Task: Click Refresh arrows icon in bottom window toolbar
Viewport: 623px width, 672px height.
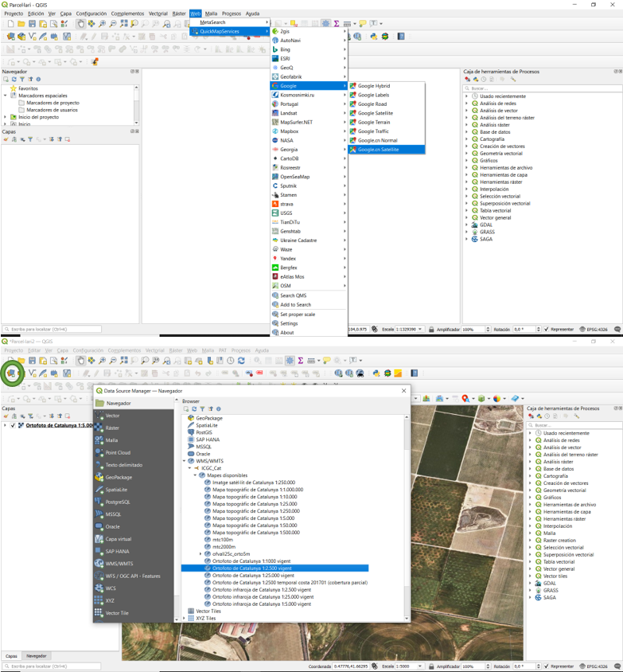Action: pyautogui.click(x=242, y=361)
